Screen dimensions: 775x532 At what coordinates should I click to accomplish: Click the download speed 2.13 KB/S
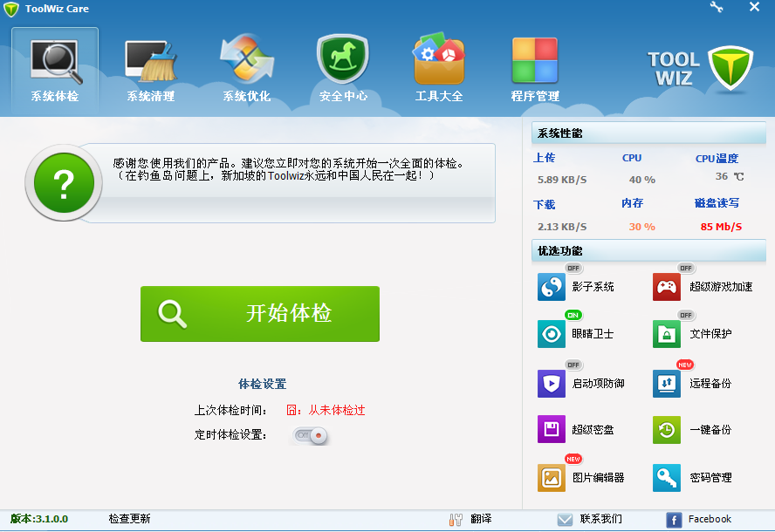pyautogui.click(x=562, y=227)
